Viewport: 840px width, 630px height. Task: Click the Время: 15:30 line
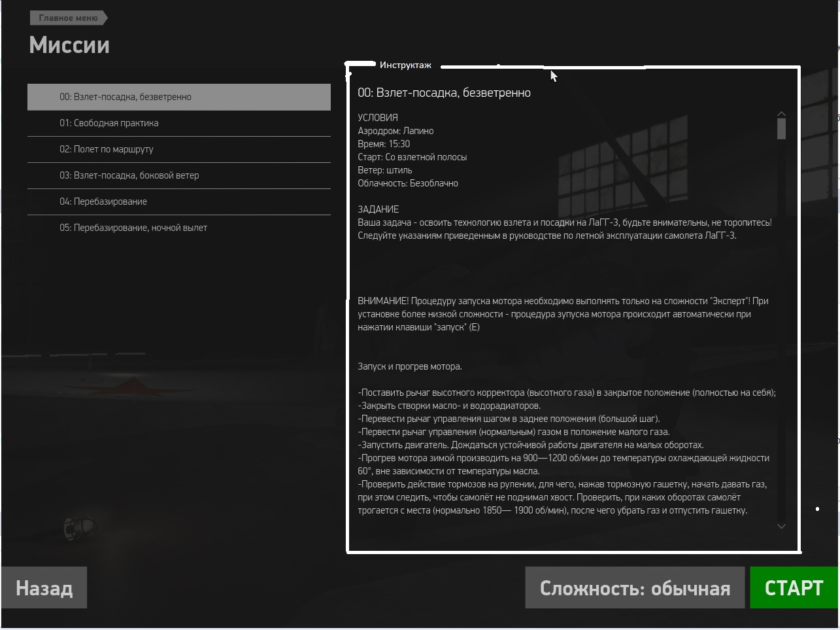click(x=384, y=144)
